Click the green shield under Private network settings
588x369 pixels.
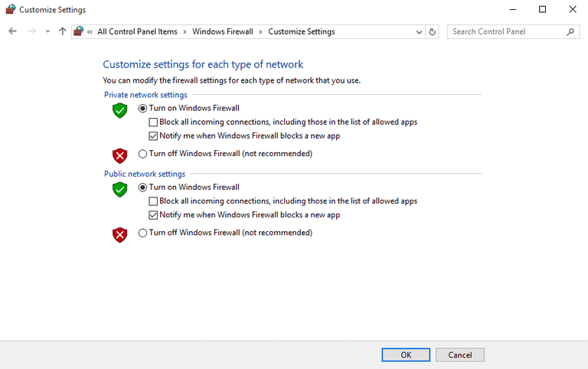tap(120, 111)
